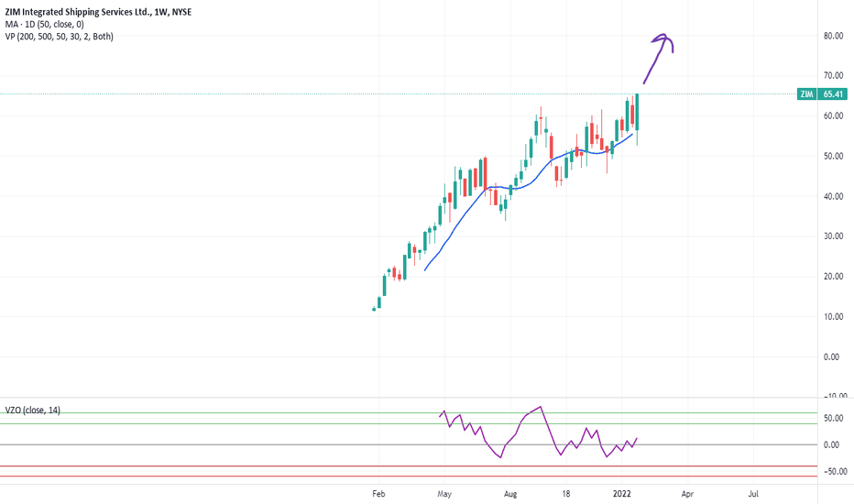Click the 18 date label on the time axis
The height and width of the screenshot is (504, 854).
point(566,494)
